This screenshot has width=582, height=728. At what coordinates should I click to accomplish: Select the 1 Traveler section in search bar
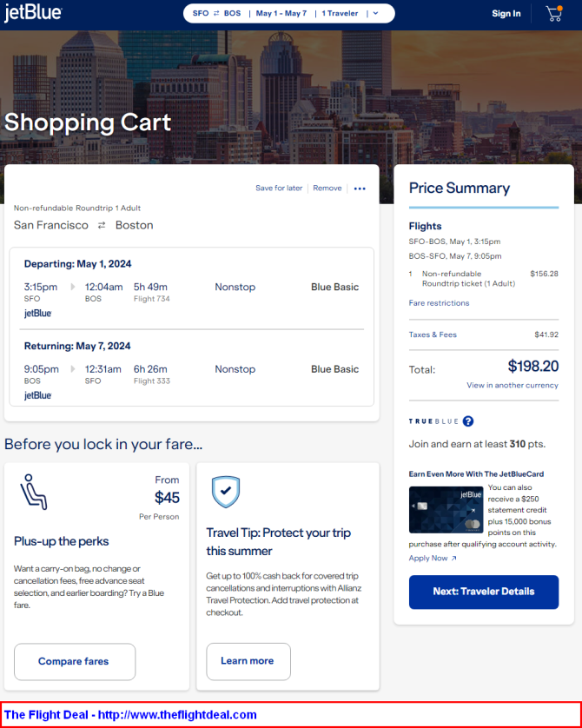tap(340, 13)
